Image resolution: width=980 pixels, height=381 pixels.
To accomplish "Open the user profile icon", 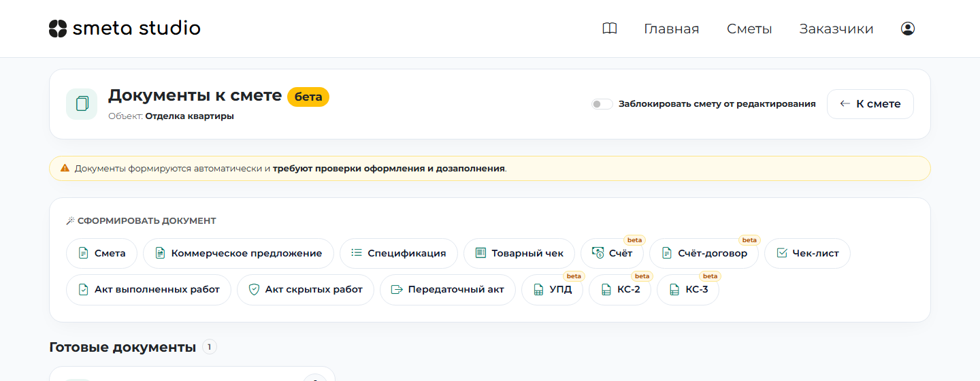I will click(x=908, y=29).
